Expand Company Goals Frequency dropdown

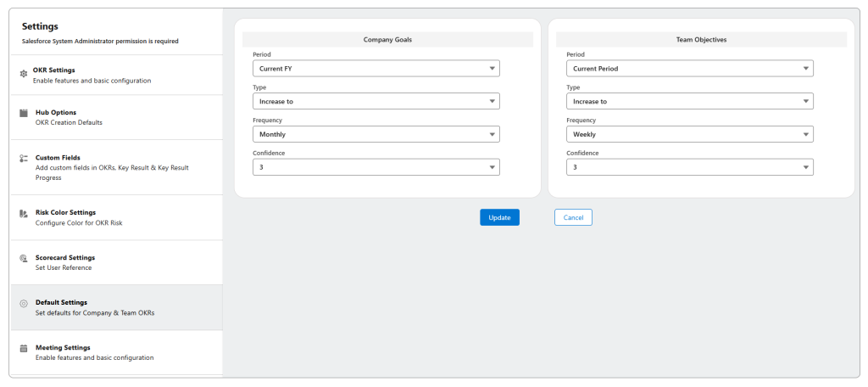coord(376,134)
